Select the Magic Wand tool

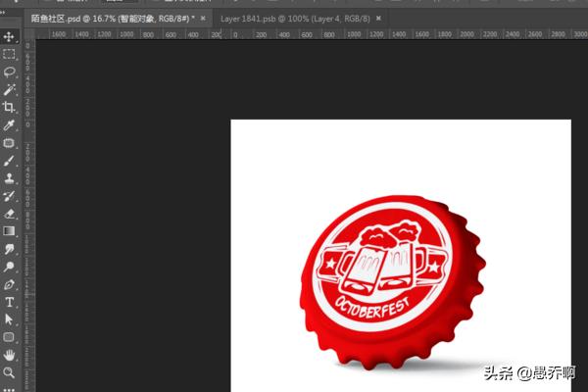point(10,89)
